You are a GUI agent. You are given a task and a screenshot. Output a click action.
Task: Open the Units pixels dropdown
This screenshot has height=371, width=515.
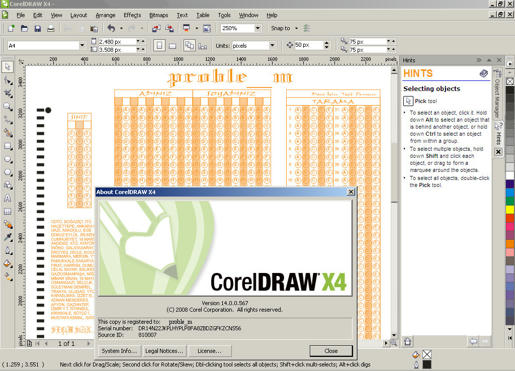(x=272, y=45)
